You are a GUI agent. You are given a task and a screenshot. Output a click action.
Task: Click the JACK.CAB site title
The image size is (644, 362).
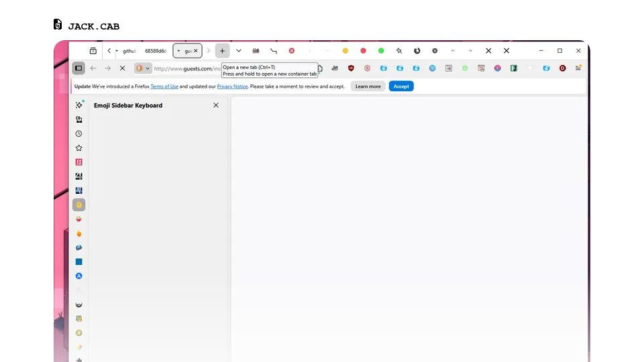94,27
